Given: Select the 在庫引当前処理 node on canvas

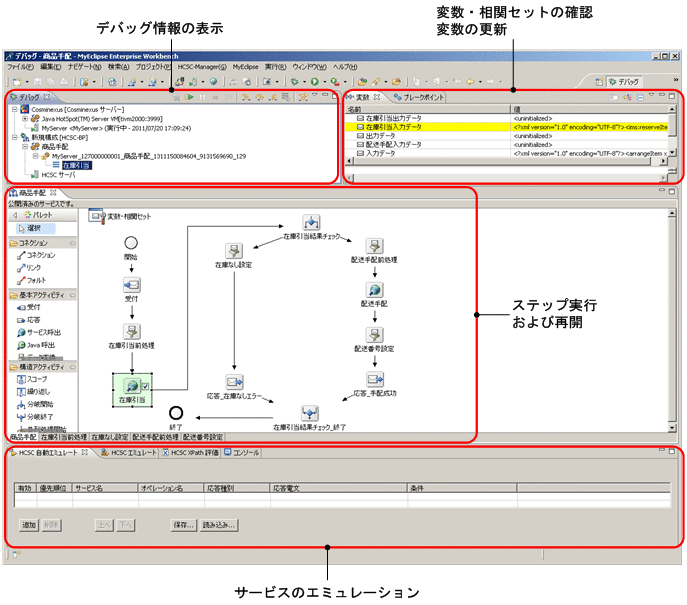Looking at the screenshot, I should [132, 332].
